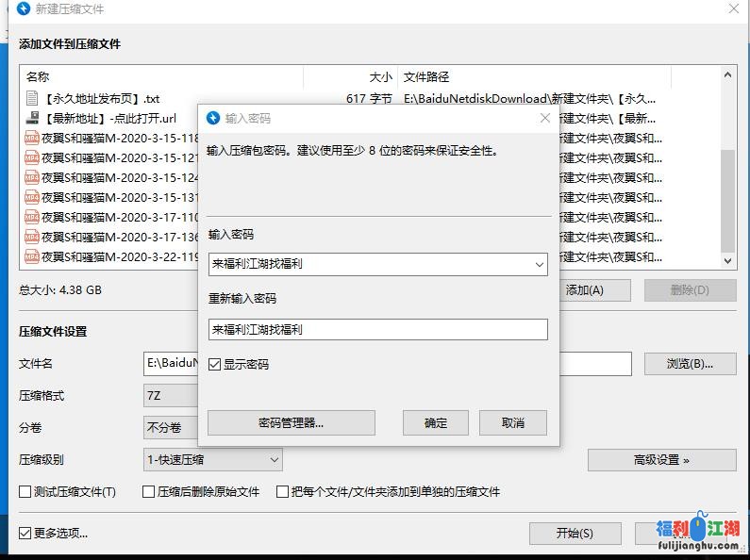Click the text file icon of 【永久地址发布页】.txt

tap(32, 98)
